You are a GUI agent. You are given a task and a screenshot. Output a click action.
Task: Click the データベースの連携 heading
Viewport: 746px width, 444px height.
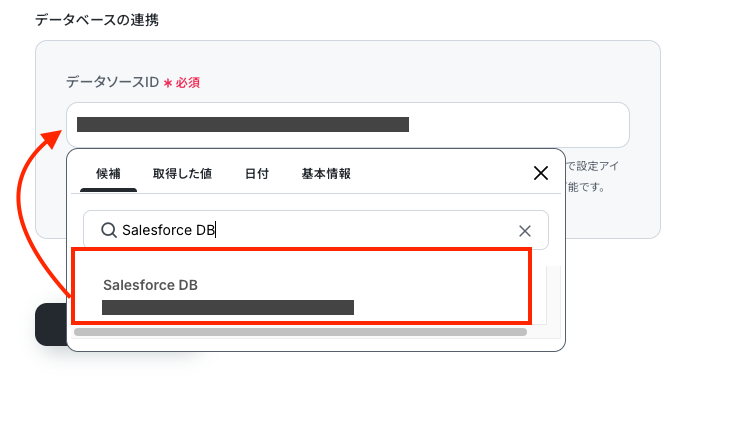(x=97, y=20)
